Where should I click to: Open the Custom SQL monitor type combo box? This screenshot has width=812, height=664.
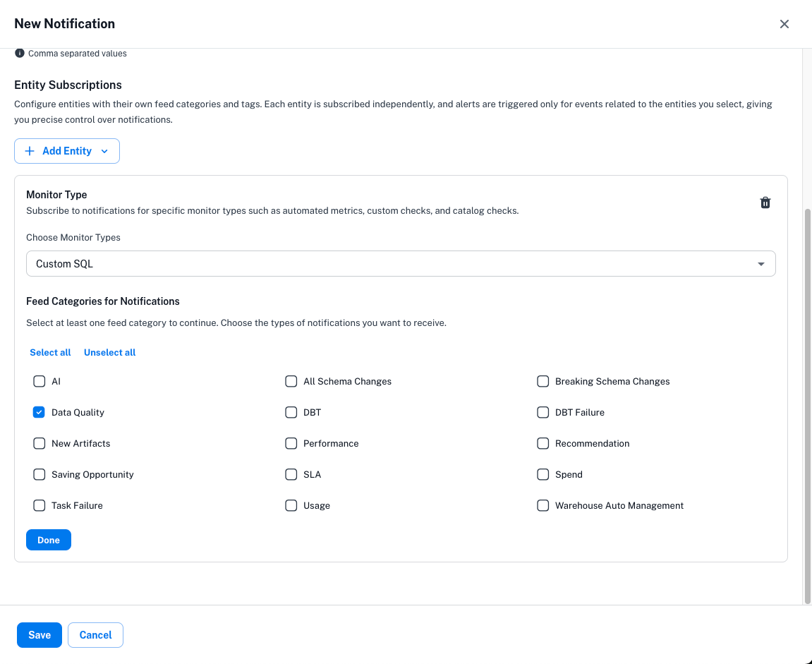(395, 264)
